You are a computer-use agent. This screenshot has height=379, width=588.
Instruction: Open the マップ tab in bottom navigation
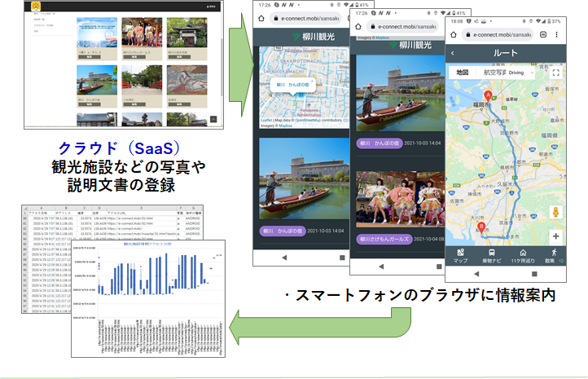460,256
